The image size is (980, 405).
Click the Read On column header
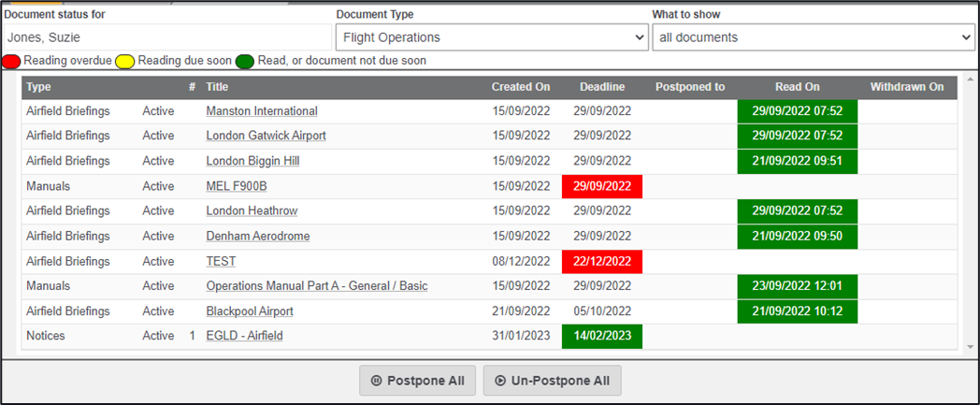pos(797,87)
